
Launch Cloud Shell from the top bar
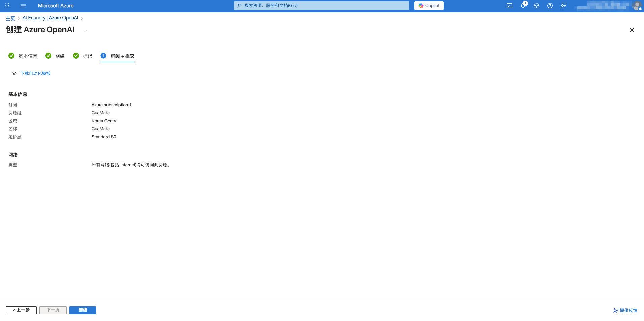pyautogui.click(x=510, y=6)
